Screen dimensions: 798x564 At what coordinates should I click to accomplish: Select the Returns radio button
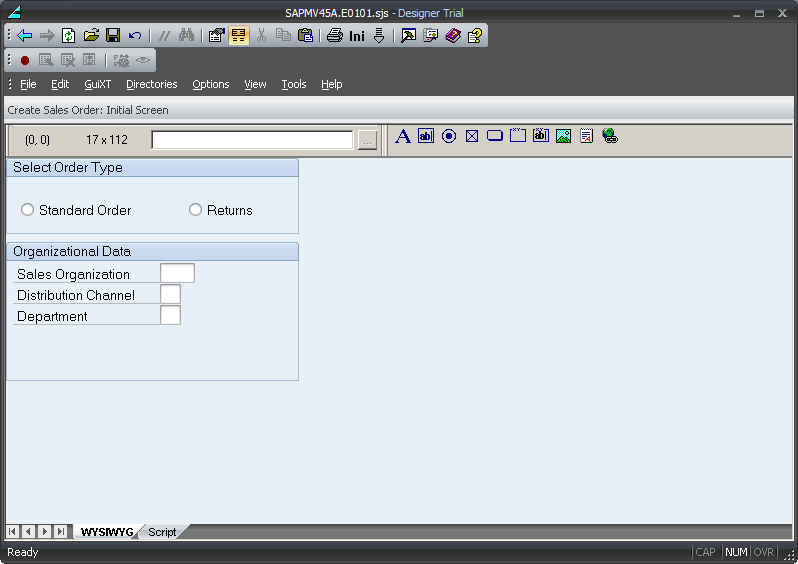click(196, 210)
